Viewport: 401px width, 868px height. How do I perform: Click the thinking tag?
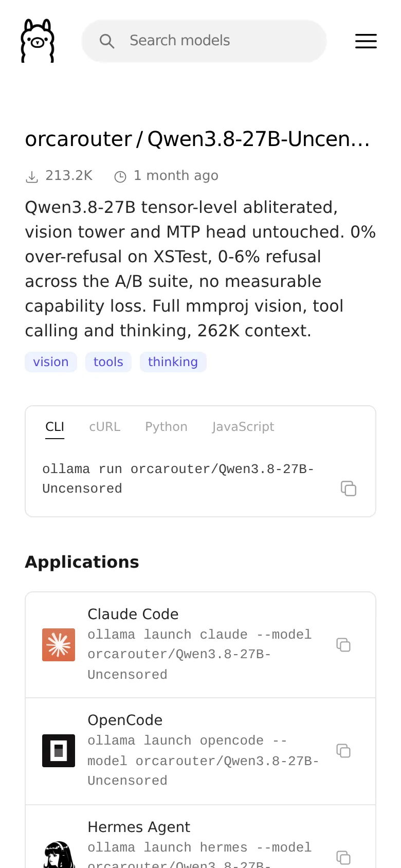coord(173,362)
